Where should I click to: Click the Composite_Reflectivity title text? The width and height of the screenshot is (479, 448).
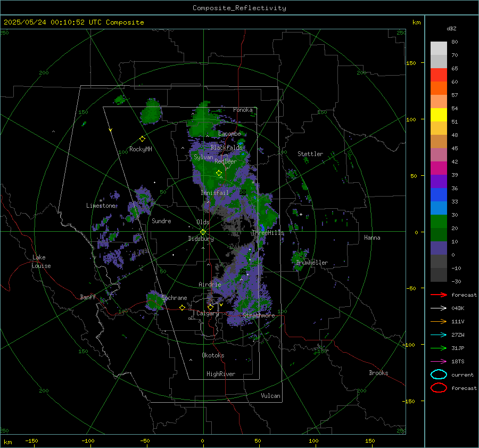[x=240, y=8]
